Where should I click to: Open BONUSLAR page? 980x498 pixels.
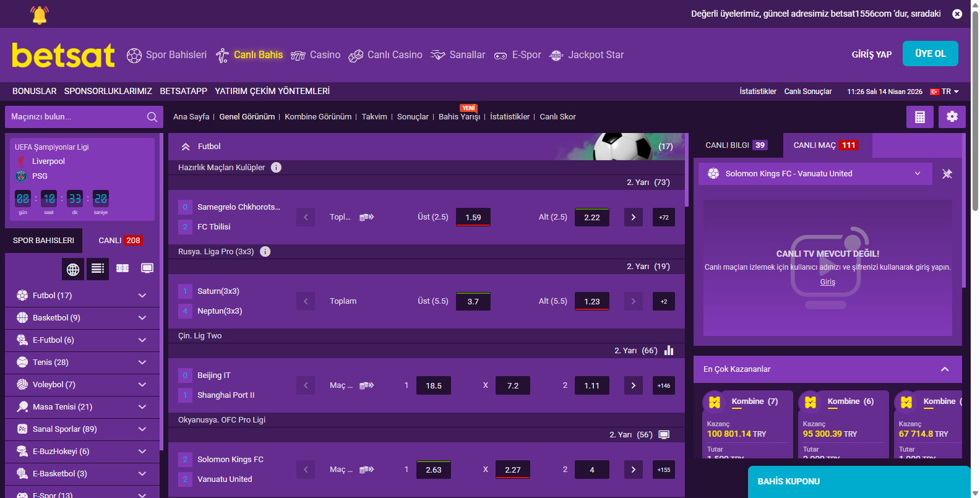tap(34, 91)
